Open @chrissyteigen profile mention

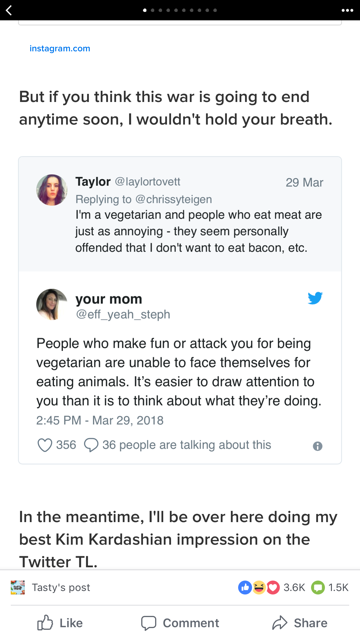[173, 199]
